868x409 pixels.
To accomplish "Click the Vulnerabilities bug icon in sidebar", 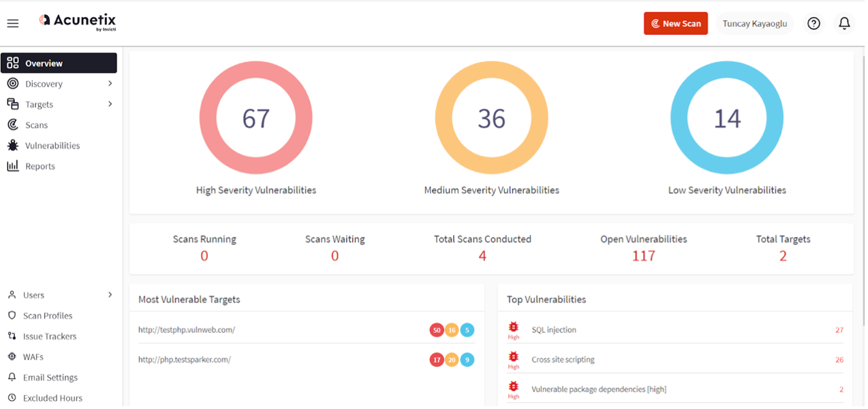I will tap(13, 146).
